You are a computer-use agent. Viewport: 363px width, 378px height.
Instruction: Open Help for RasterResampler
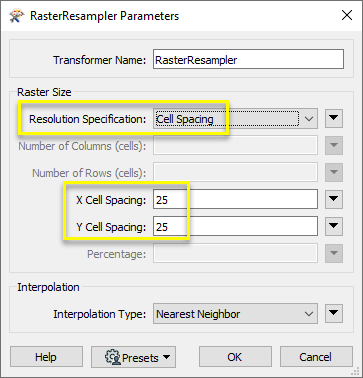(46, 357)
